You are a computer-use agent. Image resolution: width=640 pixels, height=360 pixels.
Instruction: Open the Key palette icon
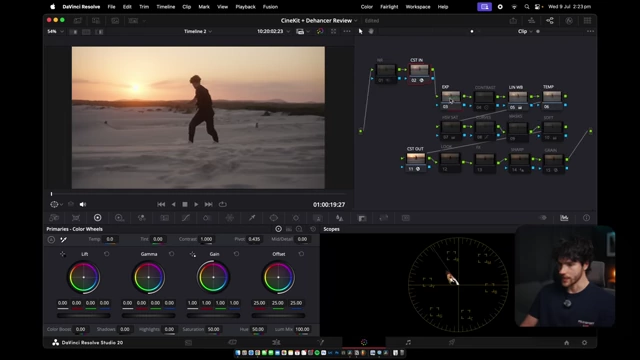[x=362, y=218]
